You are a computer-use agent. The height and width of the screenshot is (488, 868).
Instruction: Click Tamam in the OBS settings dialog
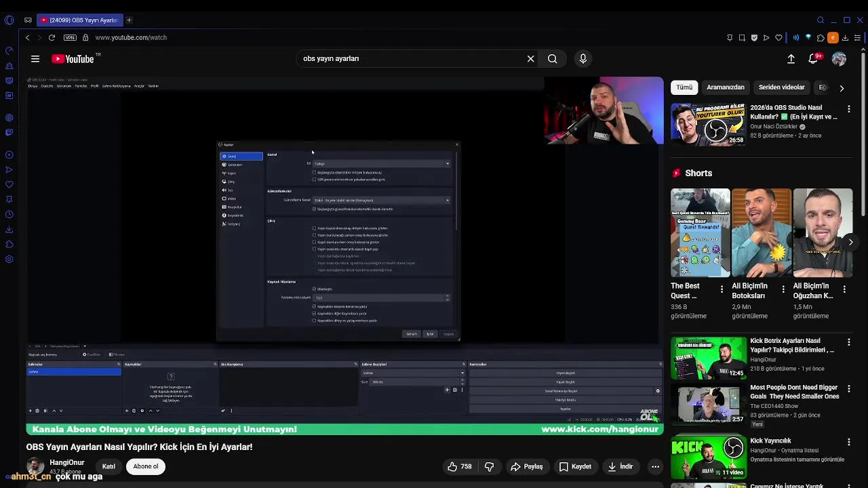[412, 334]
